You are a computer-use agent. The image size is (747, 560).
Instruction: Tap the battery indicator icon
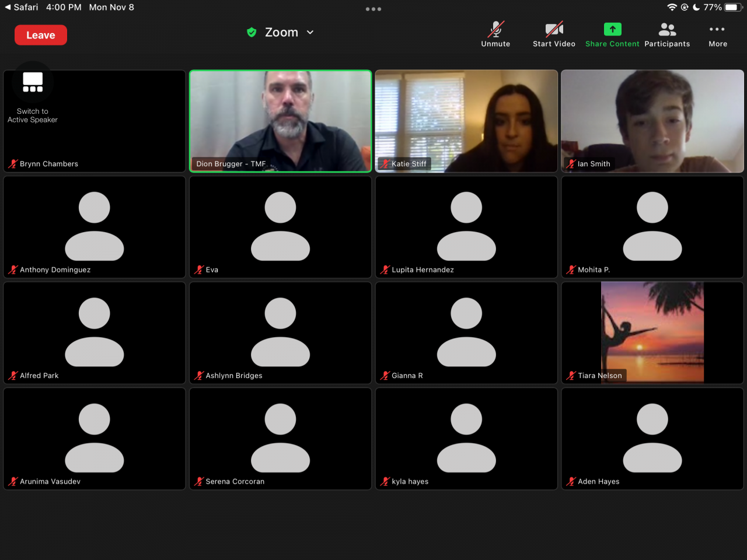pos(733,8)
